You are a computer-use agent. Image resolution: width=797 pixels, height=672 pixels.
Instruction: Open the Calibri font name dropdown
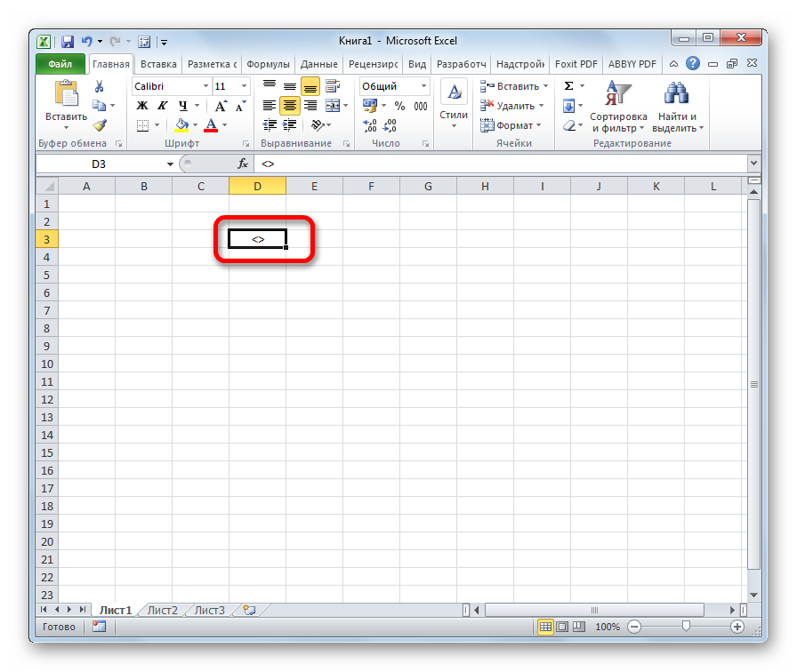pos(205,86)
